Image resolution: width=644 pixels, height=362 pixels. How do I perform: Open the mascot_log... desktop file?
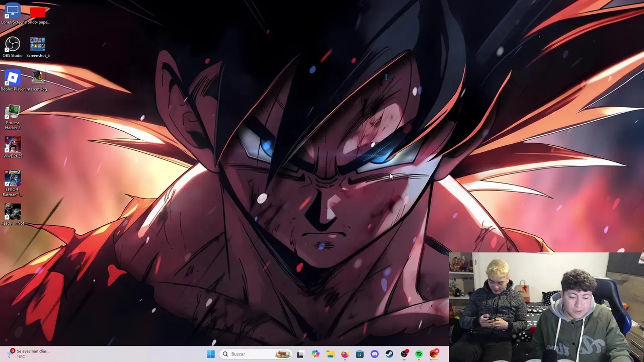38,81
